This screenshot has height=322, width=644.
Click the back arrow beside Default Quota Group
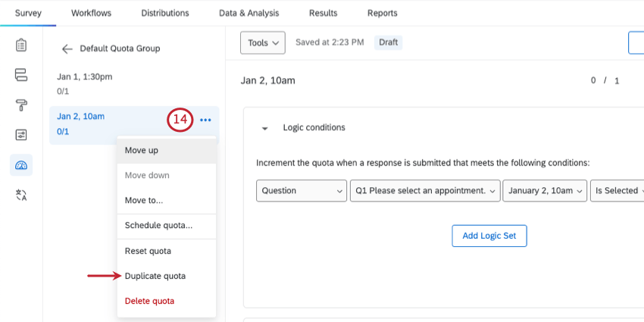point(67,49)
